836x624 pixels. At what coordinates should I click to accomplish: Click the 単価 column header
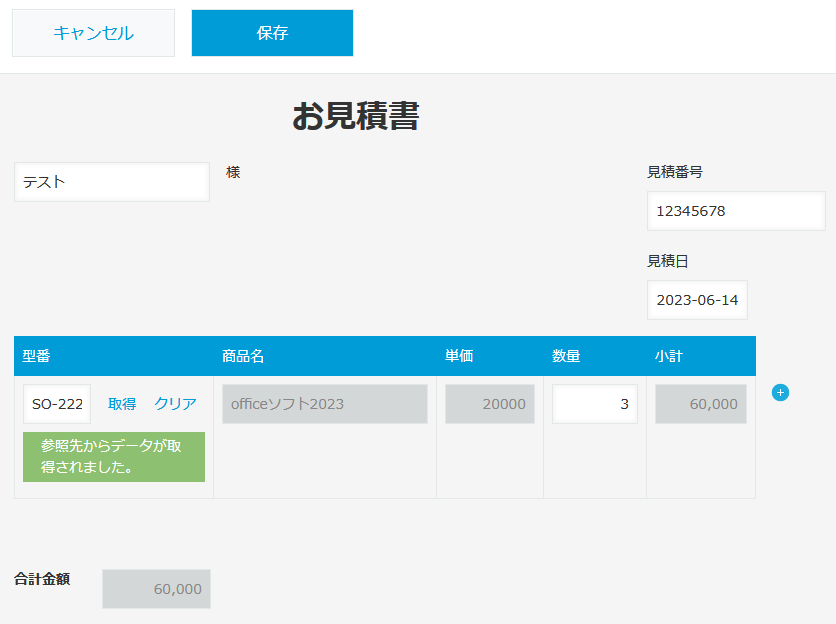459,356
